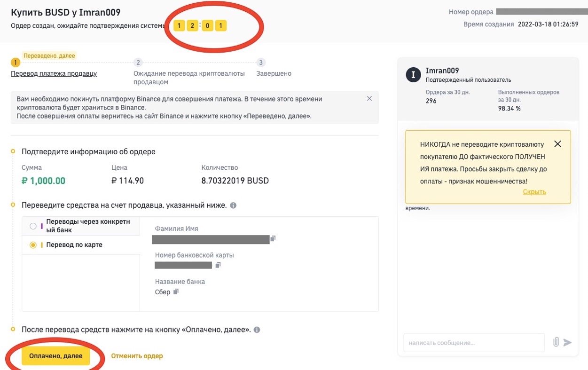Screen dimensions: 588x370
Task: Click the quantity '8.70322019 BUSD'
Action: (235, 181)
